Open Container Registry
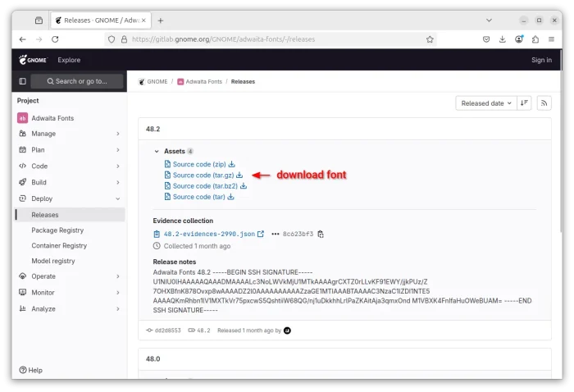Viewport: 574px width, 392px height. point(59,245)
